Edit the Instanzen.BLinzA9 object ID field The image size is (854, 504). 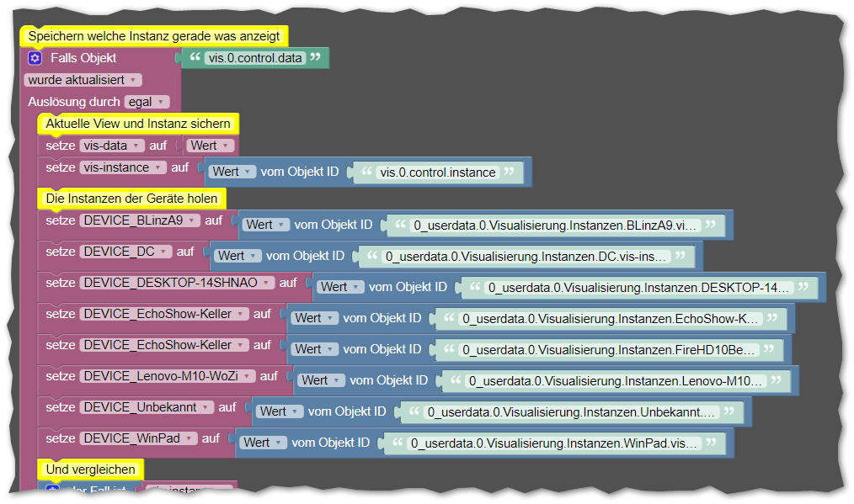click(x=554, y=225)
